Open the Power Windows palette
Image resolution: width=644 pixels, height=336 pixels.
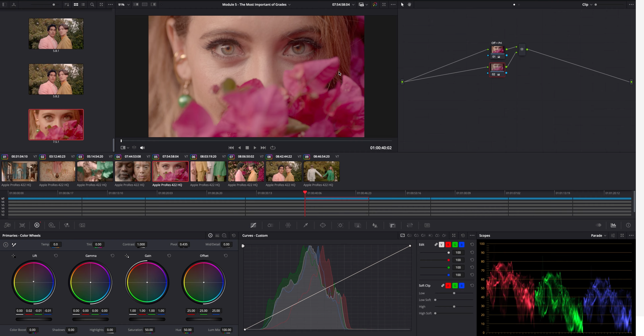(323, 225)
